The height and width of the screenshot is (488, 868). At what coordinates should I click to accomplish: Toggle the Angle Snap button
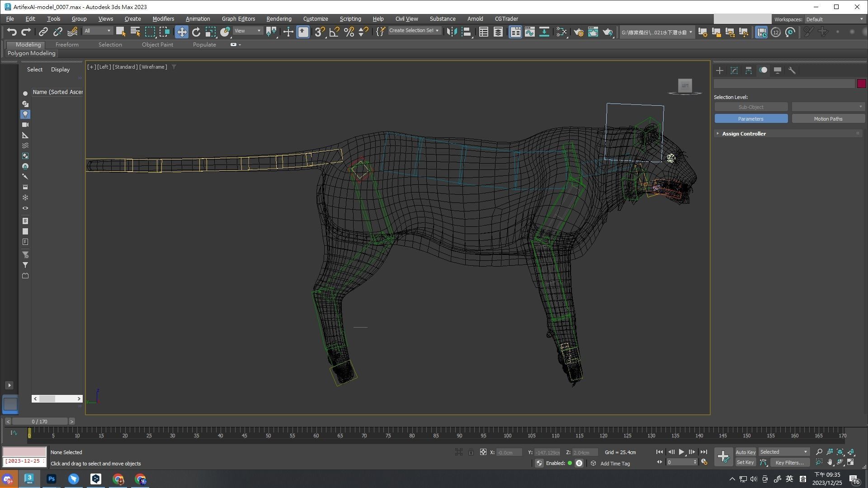click(x=335, y=32)
